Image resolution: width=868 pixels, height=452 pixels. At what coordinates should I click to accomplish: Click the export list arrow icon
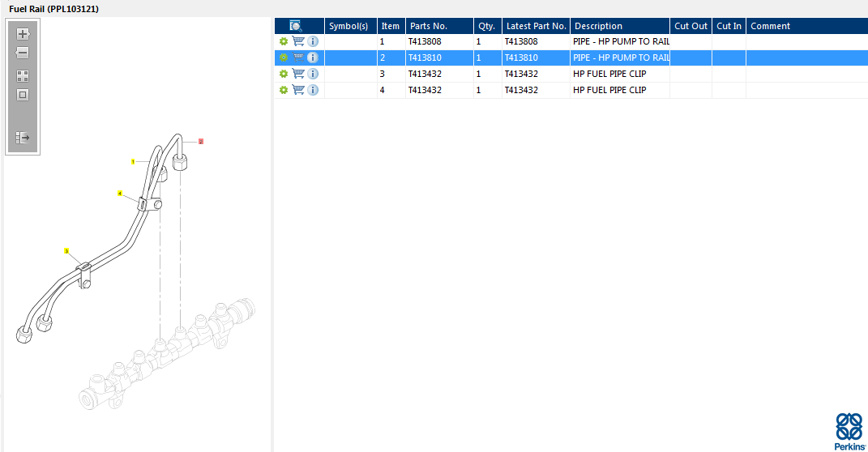click(x=23, y=138)
